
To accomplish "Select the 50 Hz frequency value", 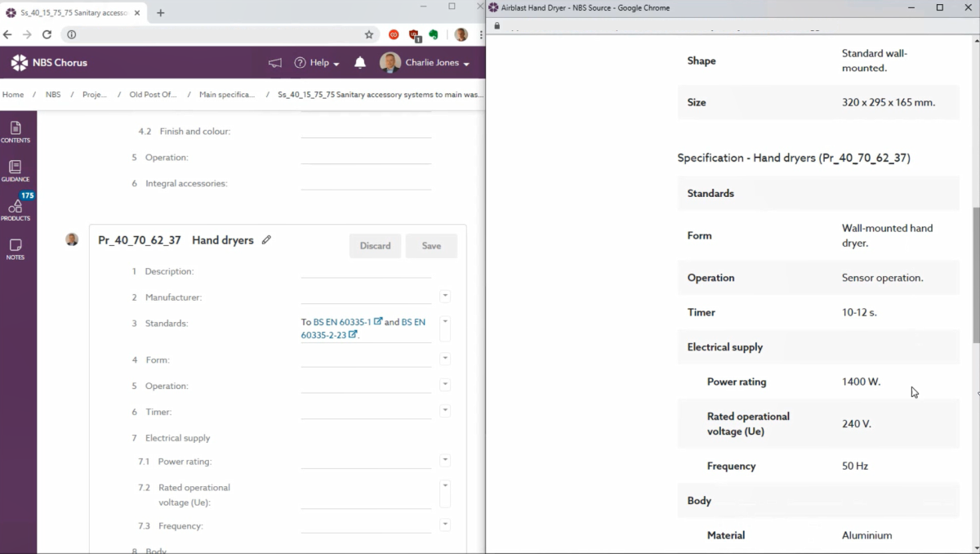I will 855,466.
